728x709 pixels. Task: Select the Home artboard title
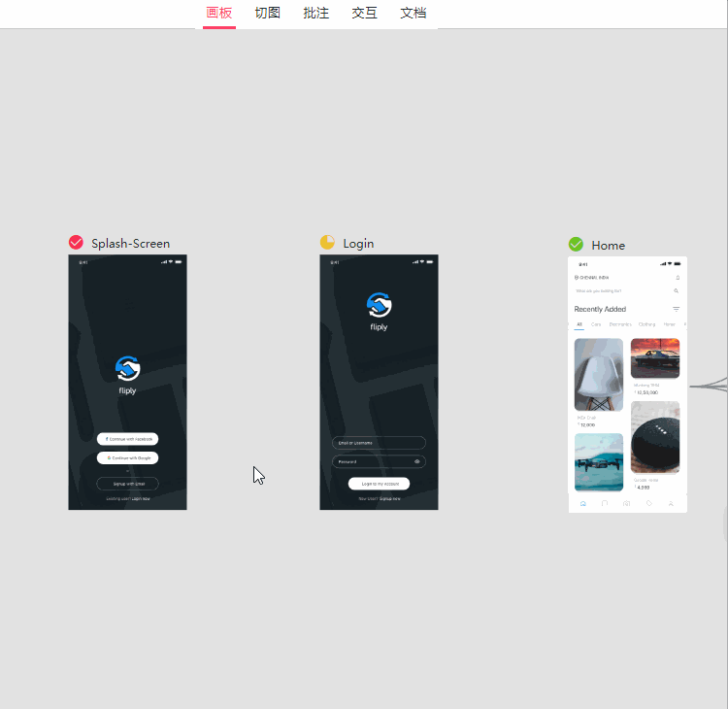coord(609,246)
